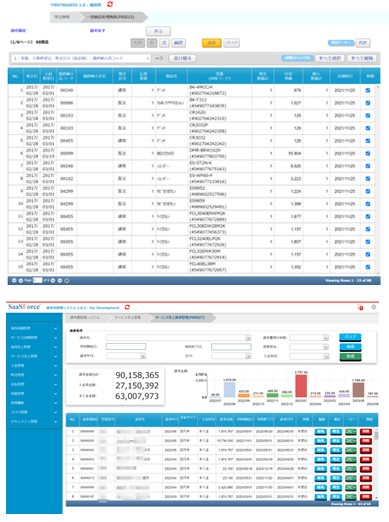Uncheck the checkbox in order row 12
Viewport: 389px width, 522px height.
(x=368, y=229)
